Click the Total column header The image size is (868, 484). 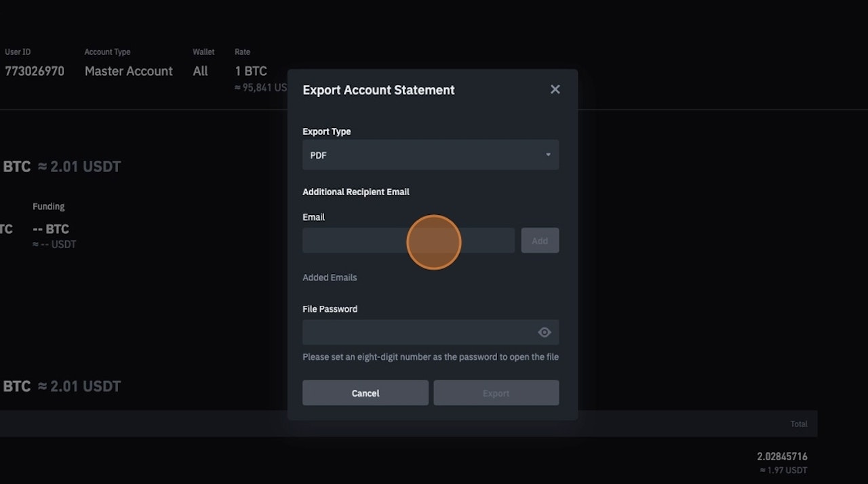[798, 423]
